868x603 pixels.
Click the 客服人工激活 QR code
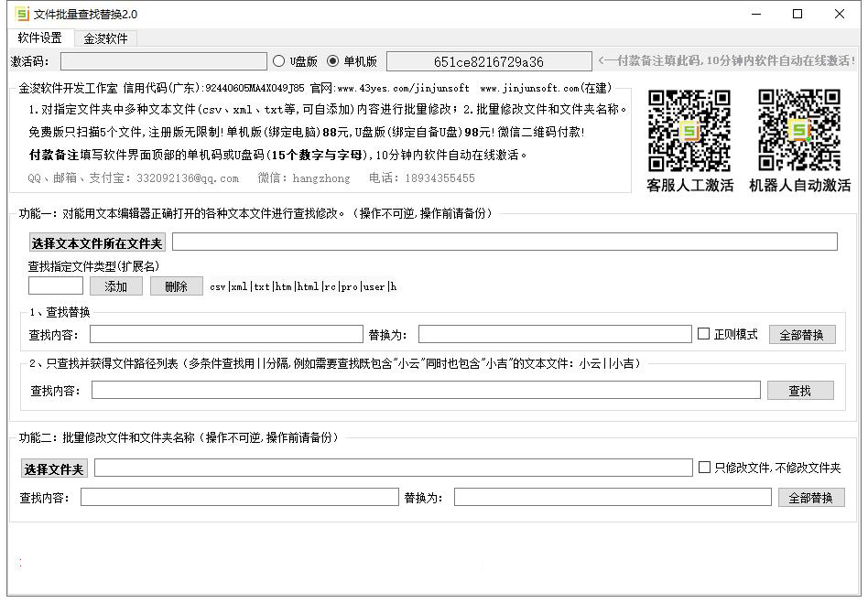689,130
